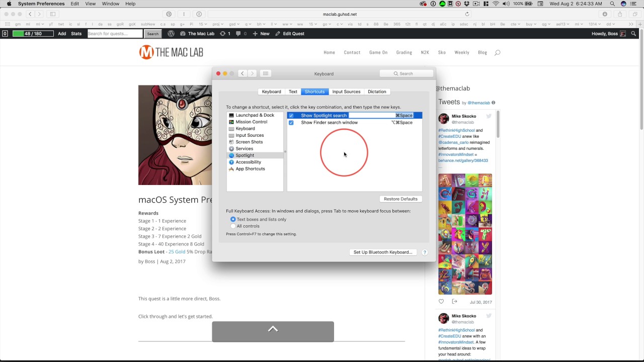Share the tweet with arrow icon

point(454,302)
